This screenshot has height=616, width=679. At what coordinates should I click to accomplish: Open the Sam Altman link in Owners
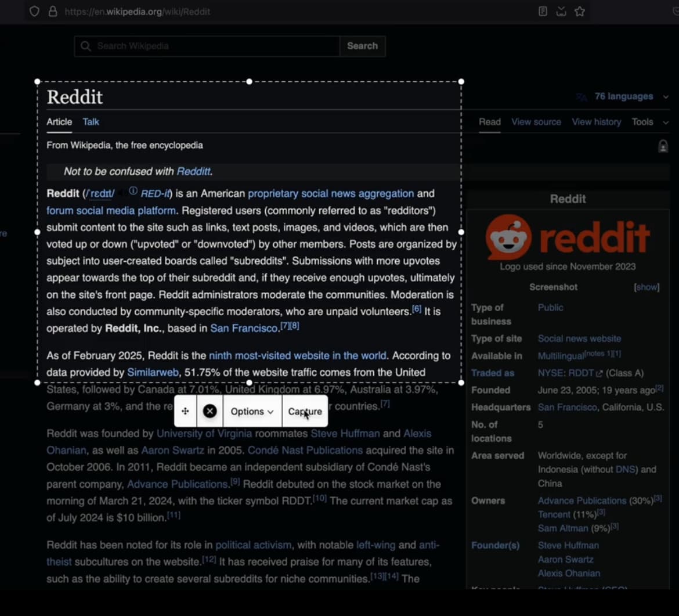tap(563, 528)
